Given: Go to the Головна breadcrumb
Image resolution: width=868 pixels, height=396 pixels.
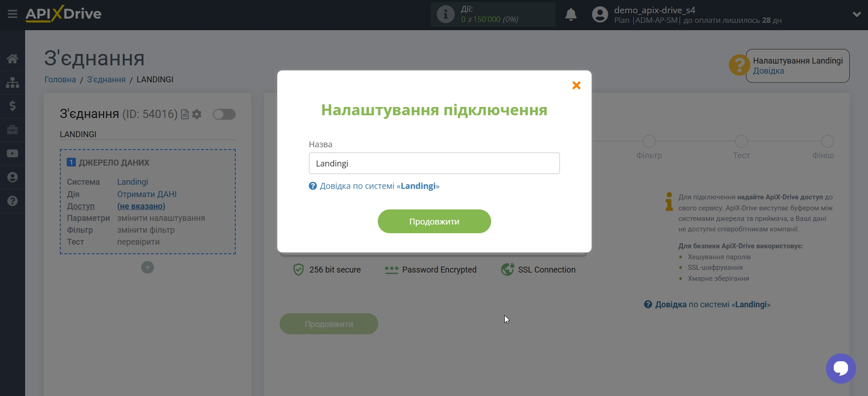Looking at the screenshot, I should pos(60,80).
